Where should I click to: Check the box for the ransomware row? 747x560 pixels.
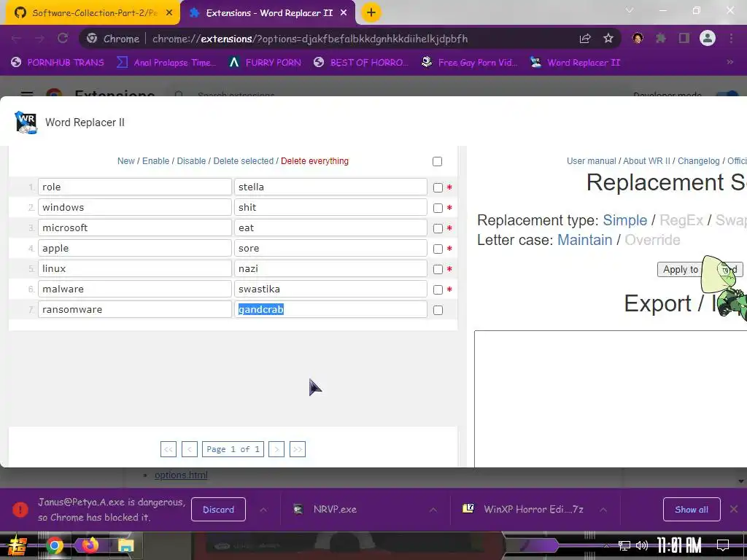(x=438, y=311)
